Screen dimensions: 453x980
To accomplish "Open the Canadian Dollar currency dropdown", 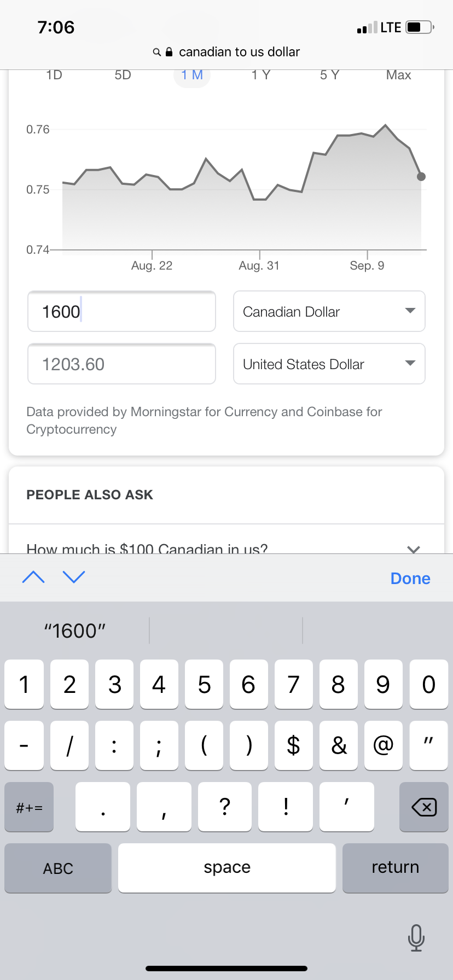I will click(x=329, y=311).
